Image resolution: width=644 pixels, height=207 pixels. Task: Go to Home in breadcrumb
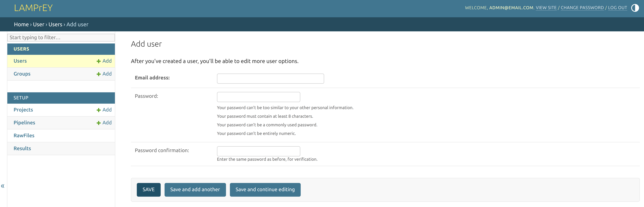[21, 24]
